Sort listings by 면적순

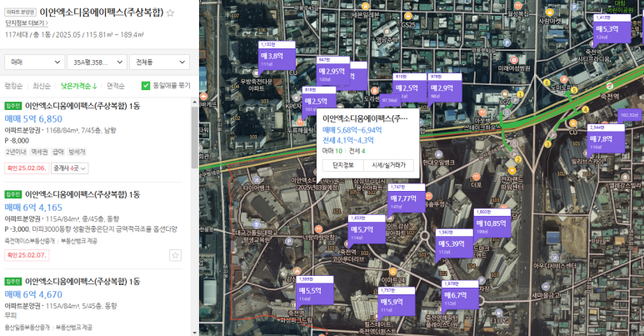[x=116, y=86]
